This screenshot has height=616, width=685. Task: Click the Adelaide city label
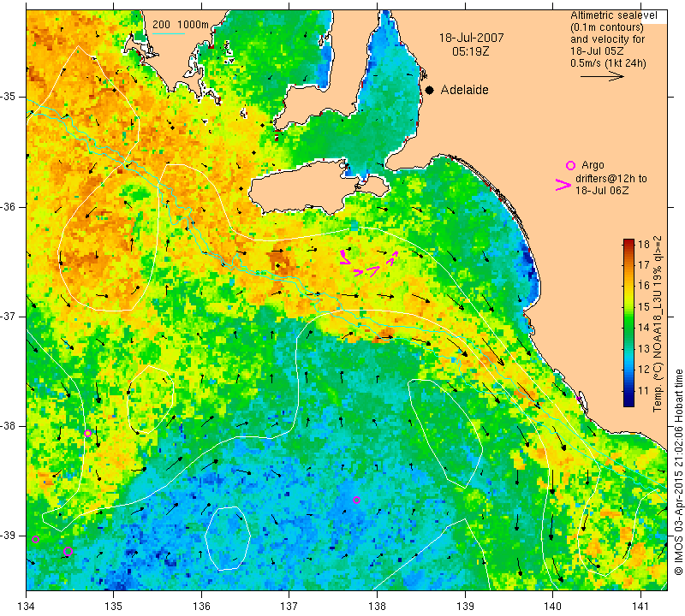point(464,90)
